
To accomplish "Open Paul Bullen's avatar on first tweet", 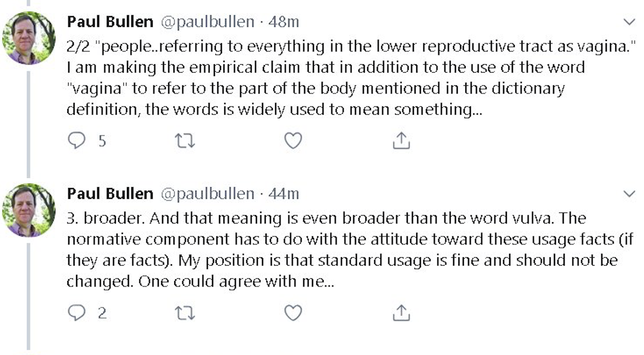I will click(29, 39).
